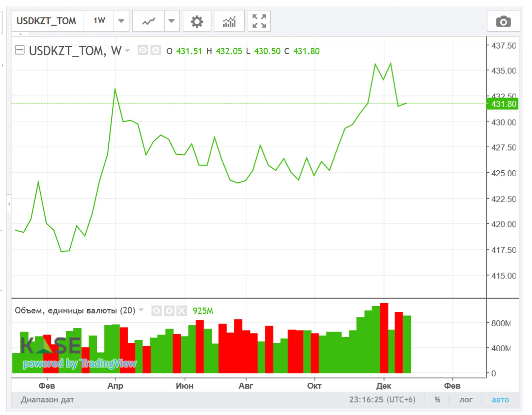Hide the volume indicator with eye icon
The width and height of the screenshot is (532, 415).
click(156, 310)
